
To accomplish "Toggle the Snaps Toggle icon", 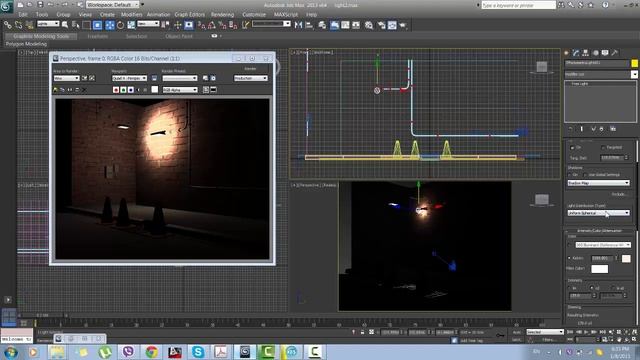I will (x=202, y=25).
